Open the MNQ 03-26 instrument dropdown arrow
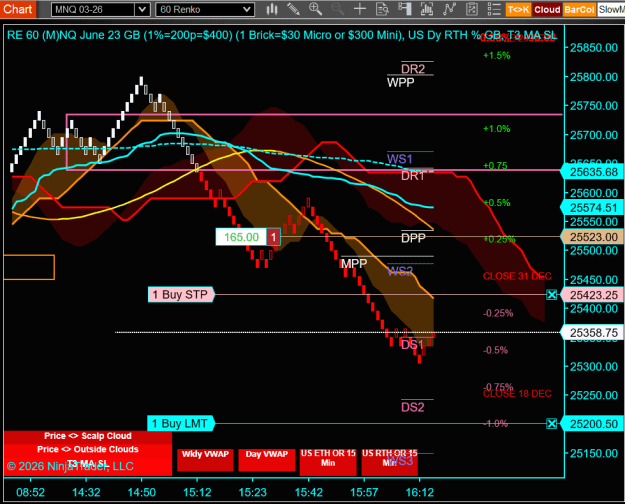This screenshot has width=625, height=504. (142, 10)
